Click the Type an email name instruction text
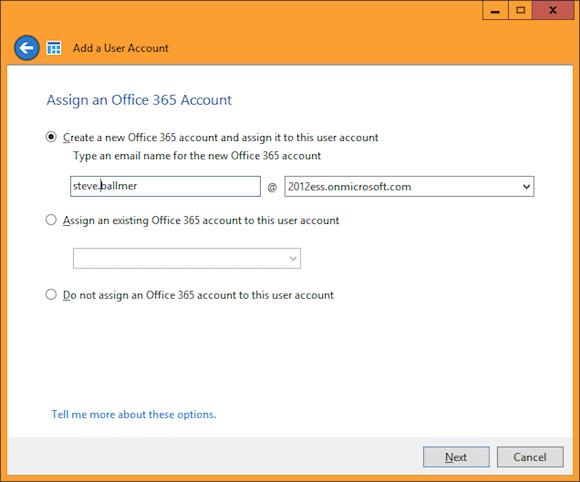Image resolution: width=580 pixels, height=482 pixels. pyautogui.click(x=197, y=156)
